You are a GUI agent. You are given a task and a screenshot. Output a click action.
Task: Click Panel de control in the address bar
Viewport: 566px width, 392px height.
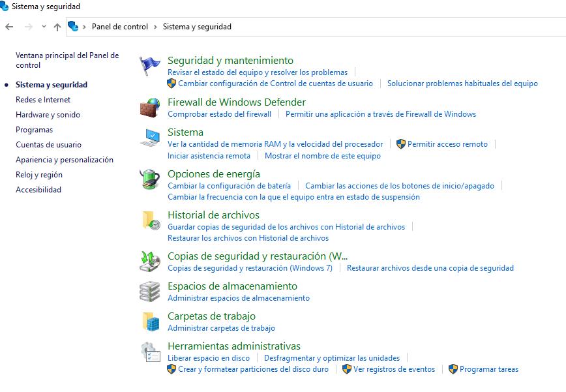pos(120,27)
